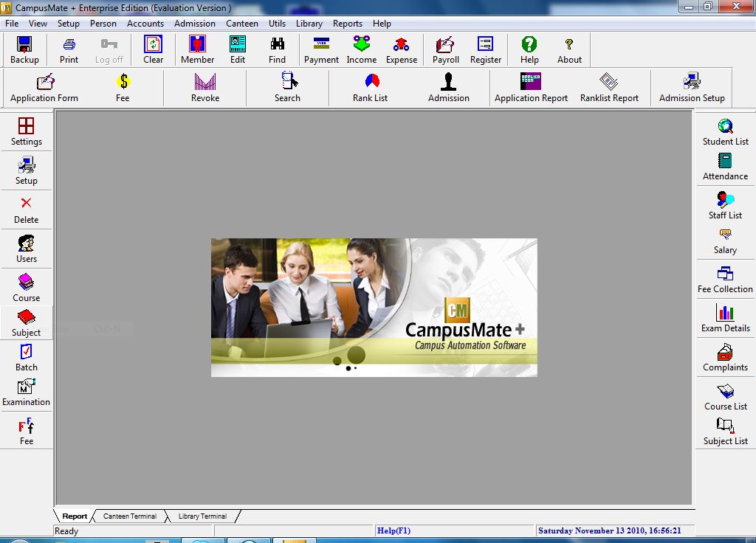This screenshot has width=756, height=543.
Task: Open the Accounts menu
Action: coord(145,24)
